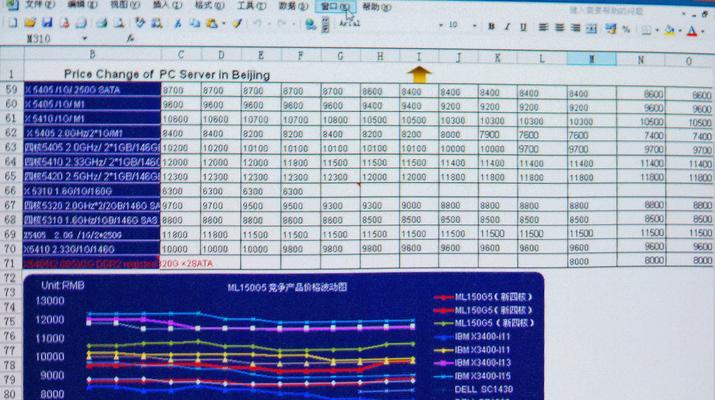Click cell M71 showing 8000
The width and height of the screenshot is (715, 400).
[x=591, y=261]
